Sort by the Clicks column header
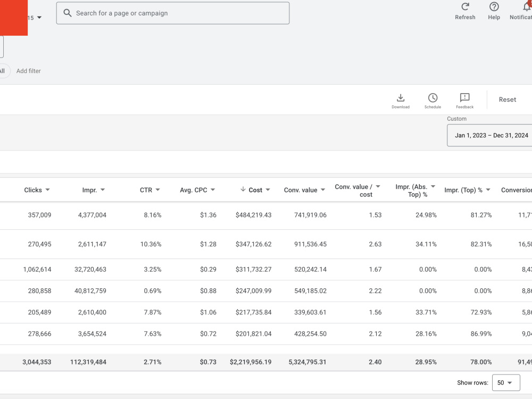Image resolution: width=532 pixels, height=399 pixels. tap(33, 190)
